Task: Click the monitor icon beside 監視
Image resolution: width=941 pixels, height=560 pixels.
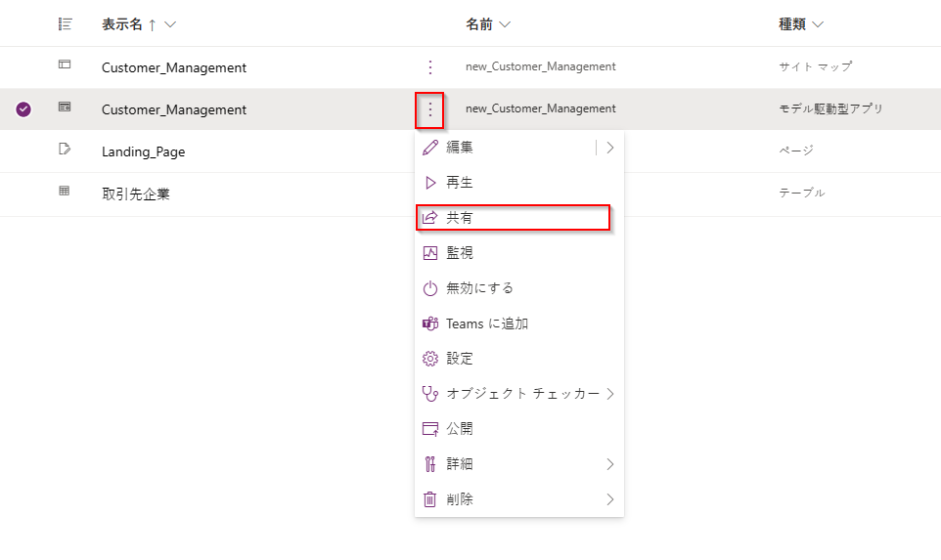Action: tap(429, 253)
